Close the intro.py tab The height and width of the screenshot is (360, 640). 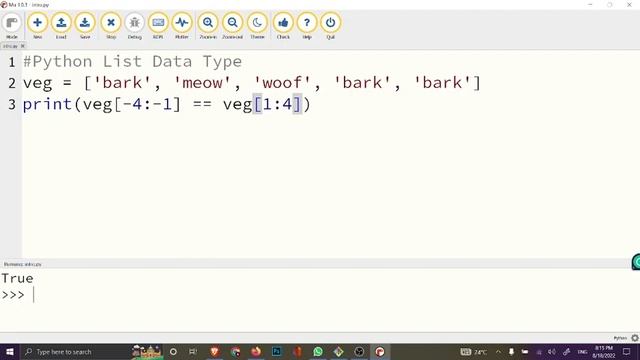pos(23,46)
